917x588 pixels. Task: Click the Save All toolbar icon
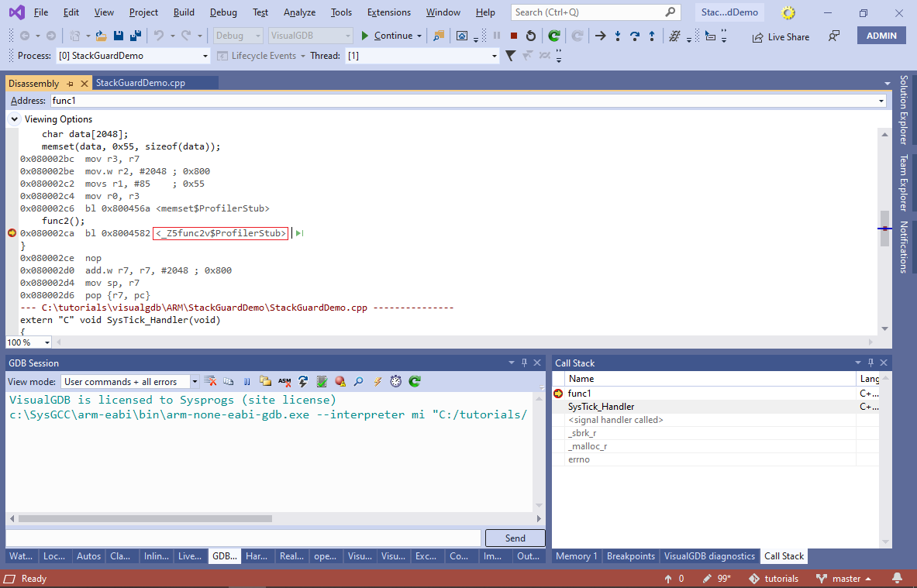pos(135,36)
